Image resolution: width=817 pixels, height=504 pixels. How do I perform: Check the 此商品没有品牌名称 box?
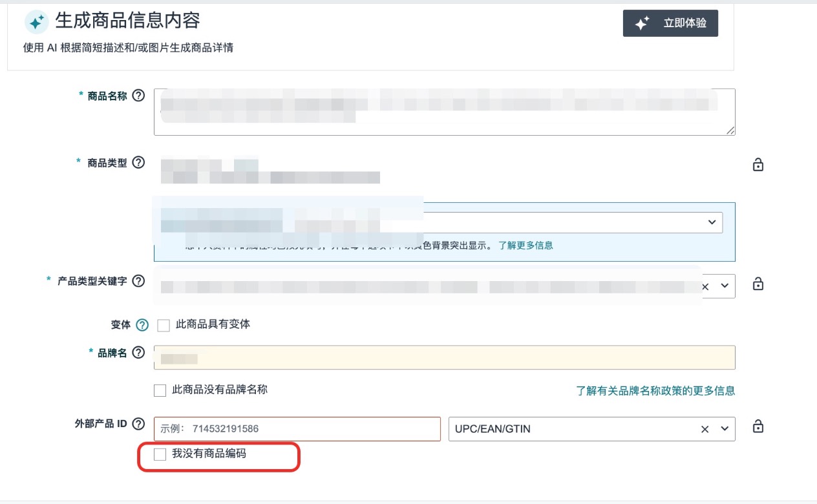pos(160,390)
